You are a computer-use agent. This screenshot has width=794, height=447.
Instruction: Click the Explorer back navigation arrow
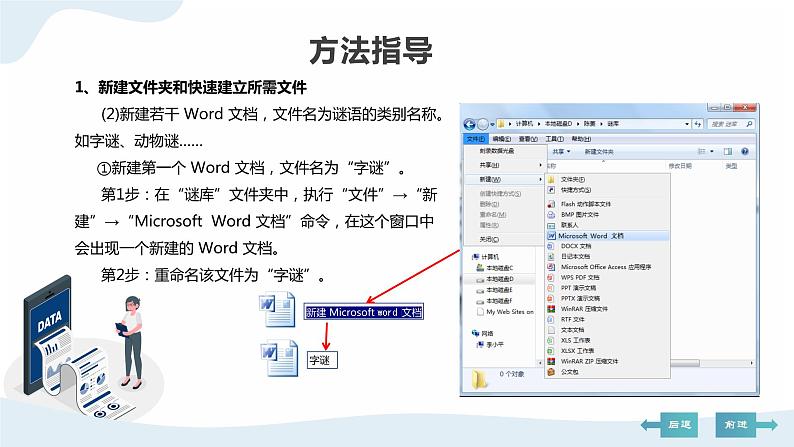tap(471, 122)
